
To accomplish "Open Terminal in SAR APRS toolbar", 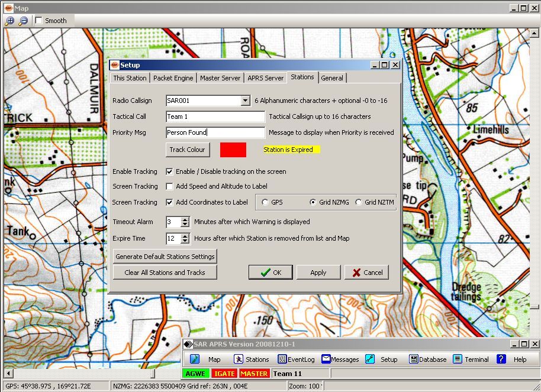I will coord(471,359).
